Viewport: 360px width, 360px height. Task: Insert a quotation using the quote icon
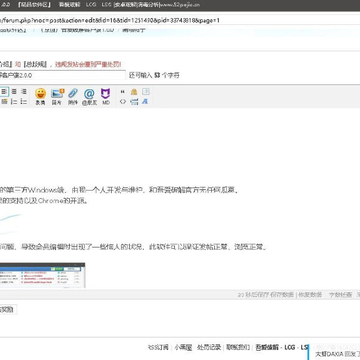pyautogui.click(x=123, y=92)
